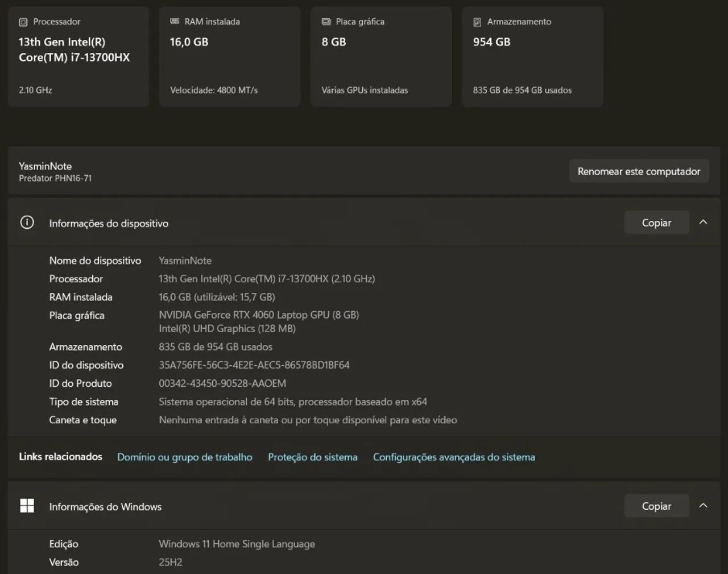Select the 954 GB storage card
728x574 pixels.
click(x=532, y=56)
